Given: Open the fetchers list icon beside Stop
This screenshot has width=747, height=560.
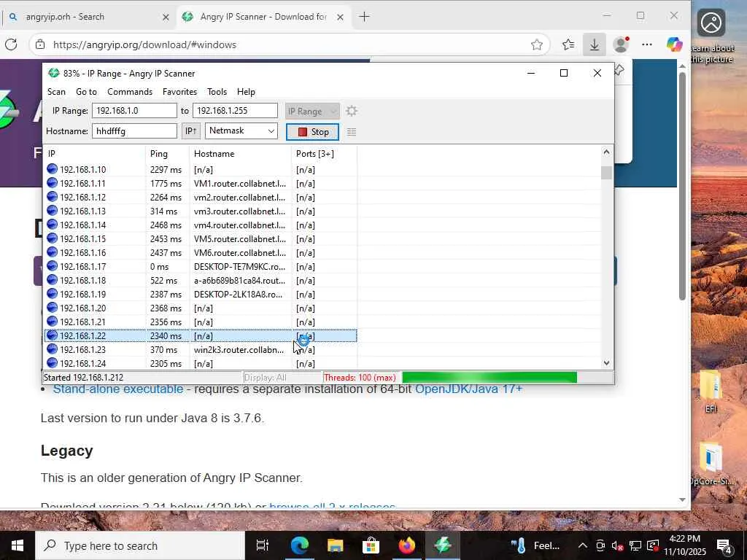Looking at the screenshot, I should coord(351,132).
